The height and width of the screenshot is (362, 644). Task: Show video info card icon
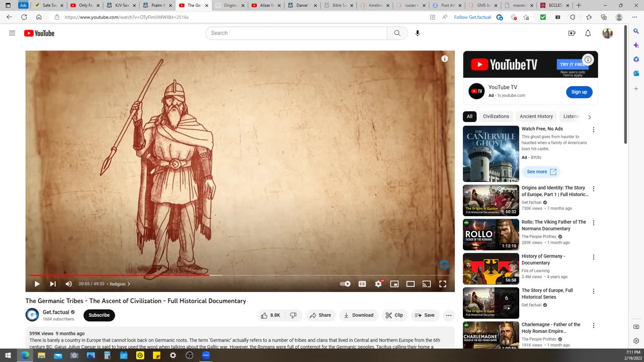[x=445, y=59]
